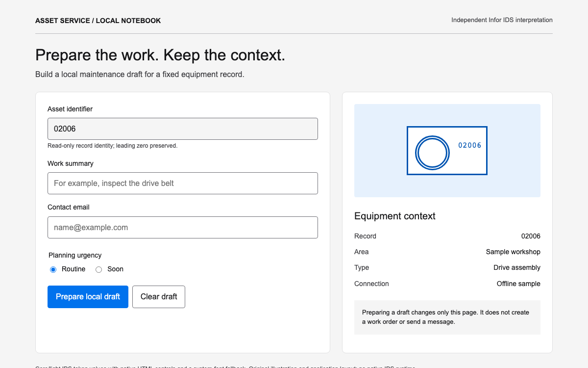Click into the Contact email field
This screenshot has width=588, height=368.
tap(183, 227)
